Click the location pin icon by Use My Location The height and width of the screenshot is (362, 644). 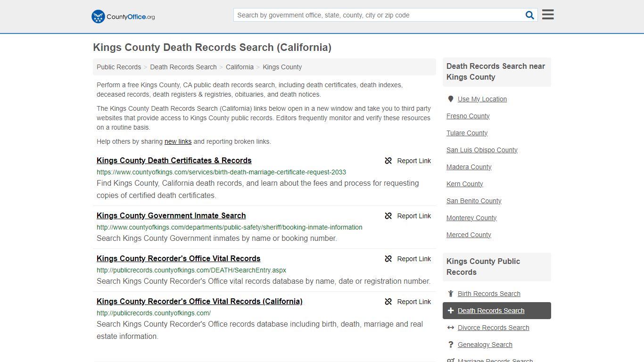(451, 99)
